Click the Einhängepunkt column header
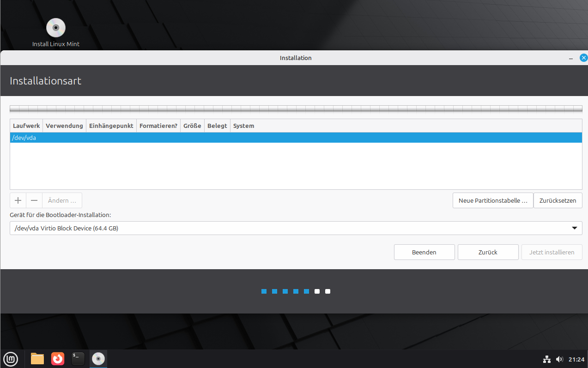 (111, 126)
